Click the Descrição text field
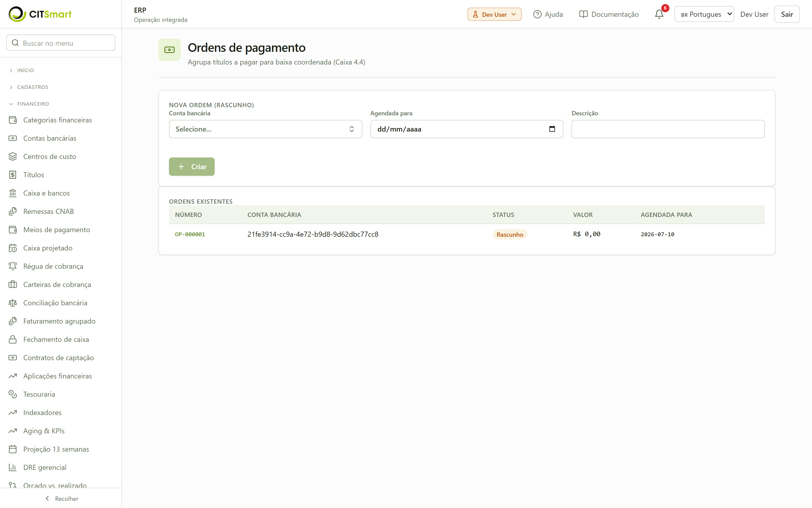812x508 pixels. pos(668,129)
